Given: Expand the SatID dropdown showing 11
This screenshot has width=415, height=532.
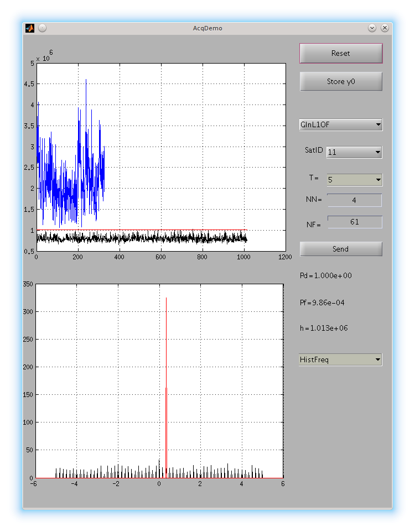Looking at the screenshot, I should 354,152.
